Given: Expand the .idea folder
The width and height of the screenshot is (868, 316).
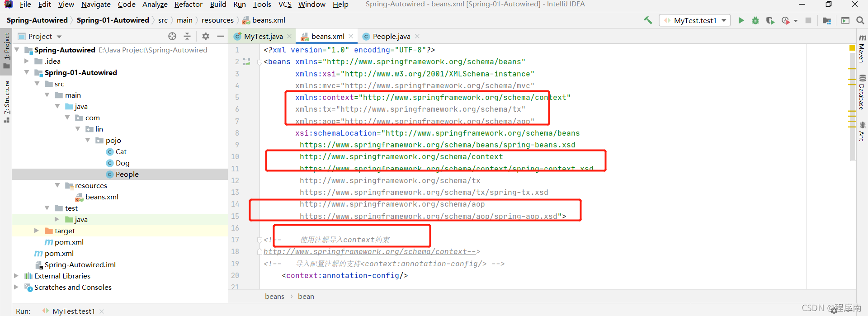Looking at the screenshot, I should click(x=27, y=61).
